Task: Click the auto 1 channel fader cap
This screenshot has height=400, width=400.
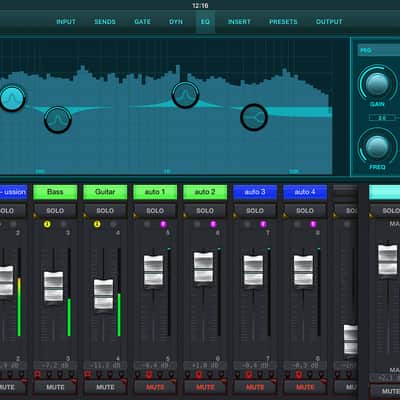Action: click(154, 270)
